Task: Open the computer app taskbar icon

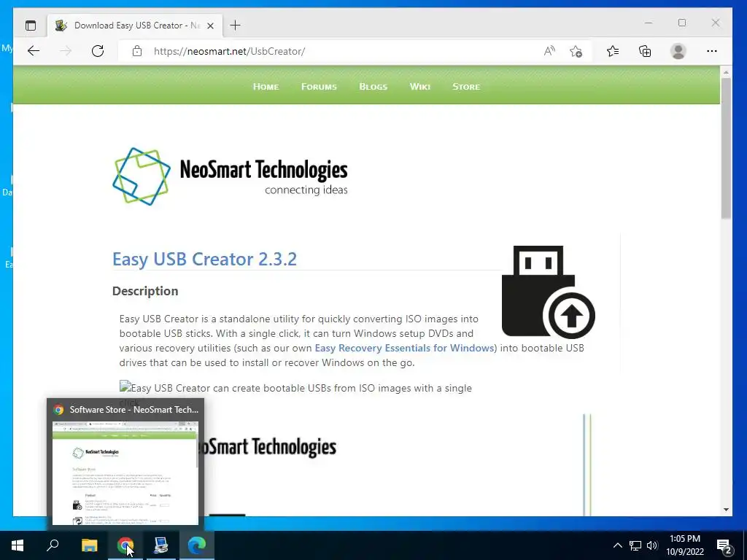Action: (161, 545)
